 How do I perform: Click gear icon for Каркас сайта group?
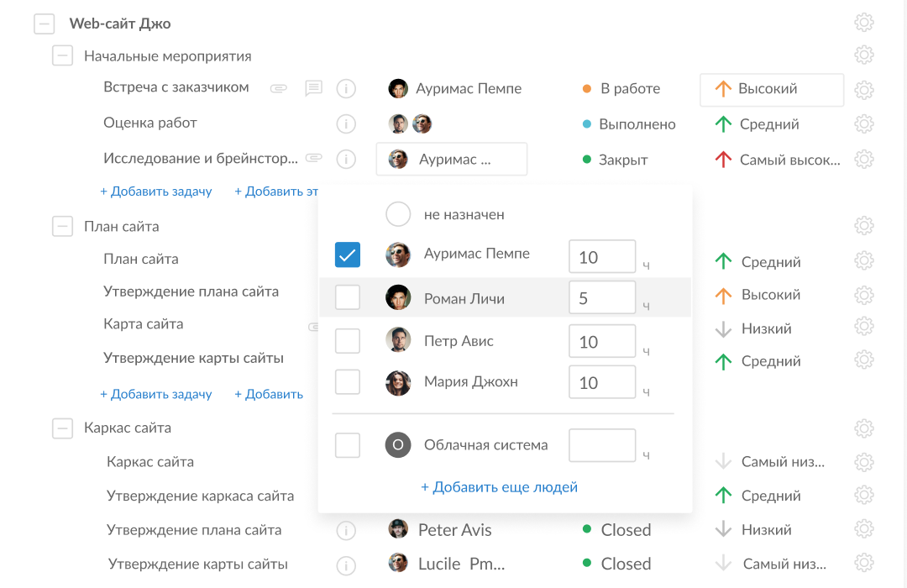(x=863, y=428)
